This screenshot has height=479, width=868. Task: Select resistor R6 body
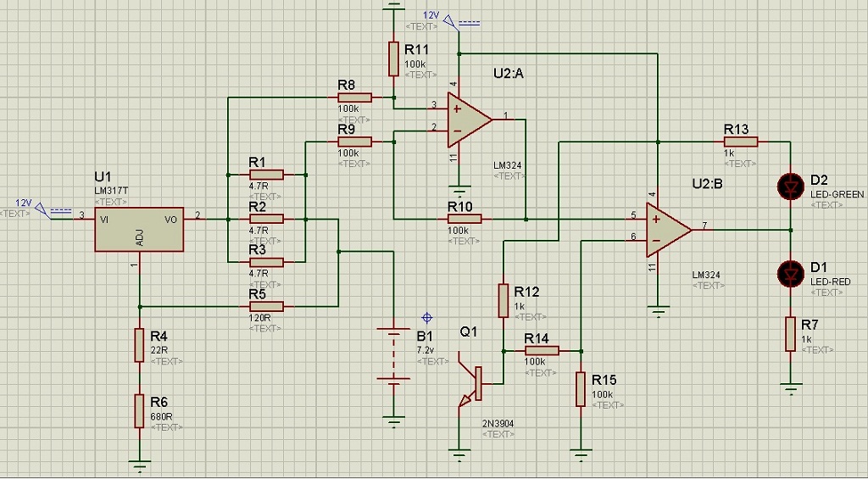[x=139, y=411]
